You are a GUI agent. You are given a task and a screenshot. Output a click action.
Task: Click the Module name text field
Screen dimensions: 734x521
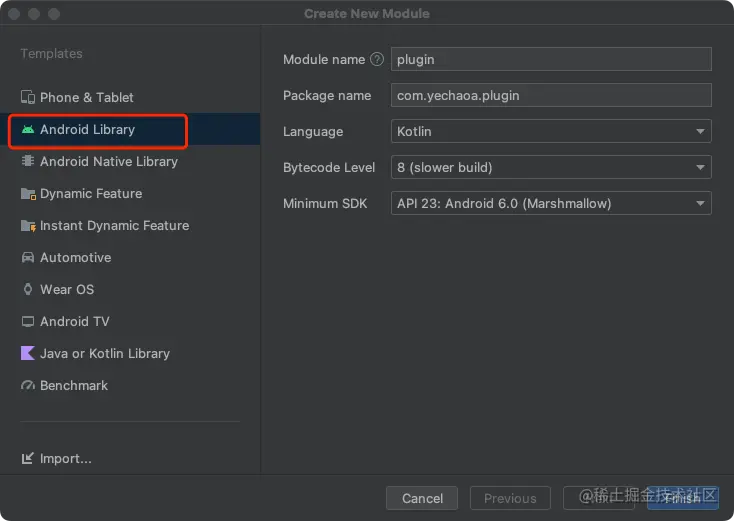tap(550, 59)
